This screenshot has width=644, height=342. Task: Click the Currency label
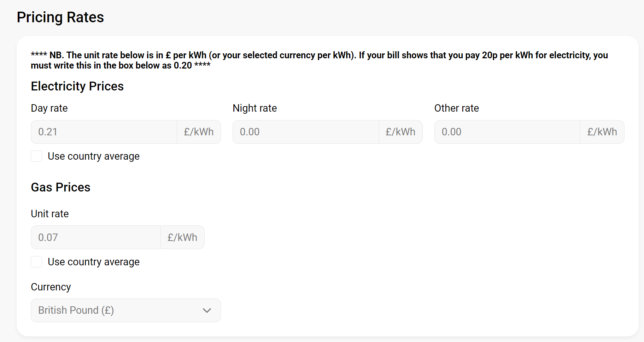pos(51,287)
